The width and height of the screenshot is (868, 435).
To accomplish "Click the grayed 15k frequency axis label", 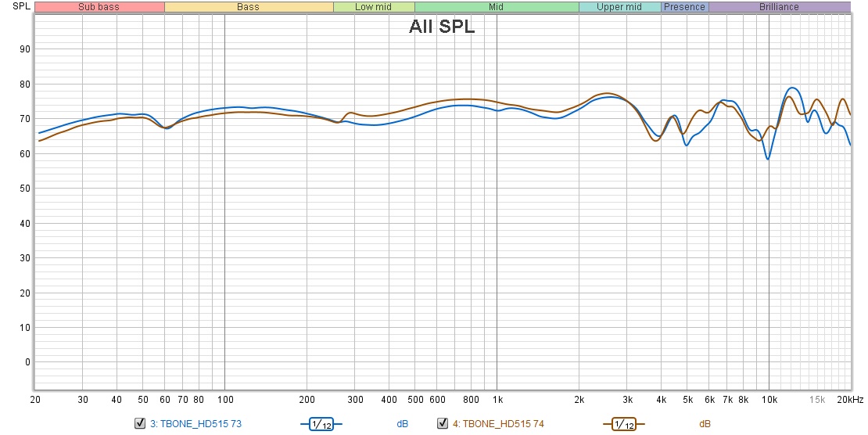I will coord(817,400).
